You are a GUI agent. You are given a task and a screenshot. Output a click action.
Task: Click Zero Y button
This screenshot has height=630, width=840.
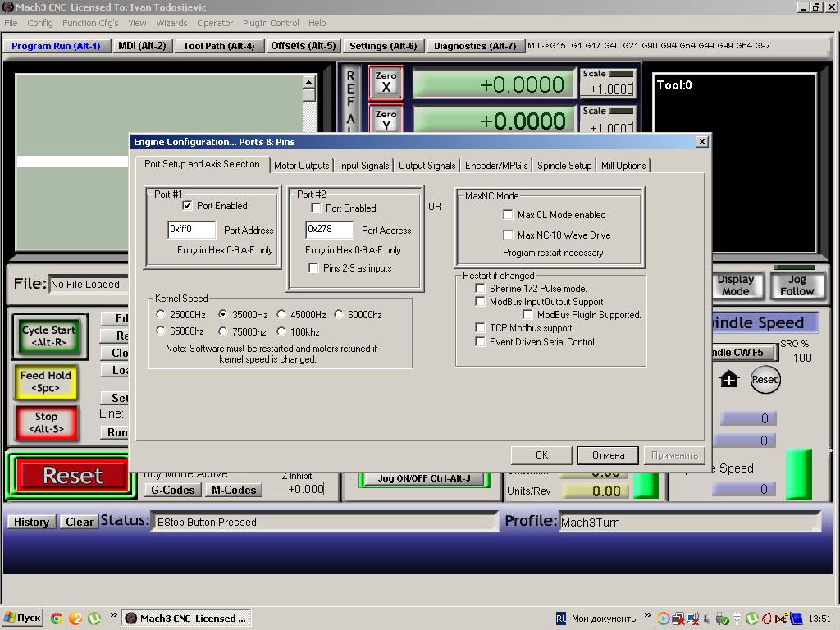tap(386, 120)
